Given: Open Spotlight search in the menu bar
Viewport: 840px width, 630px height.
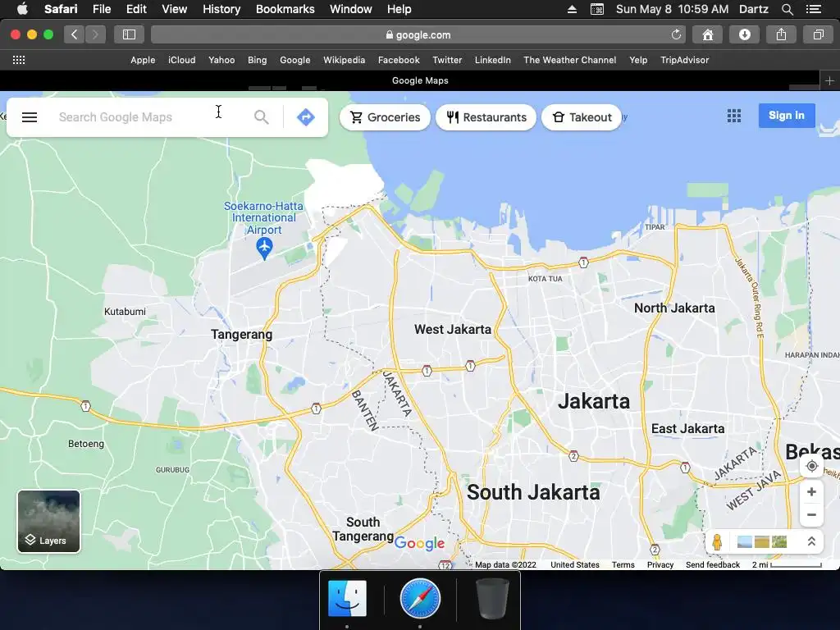Looking at the screenshot, I should (787, 9).
